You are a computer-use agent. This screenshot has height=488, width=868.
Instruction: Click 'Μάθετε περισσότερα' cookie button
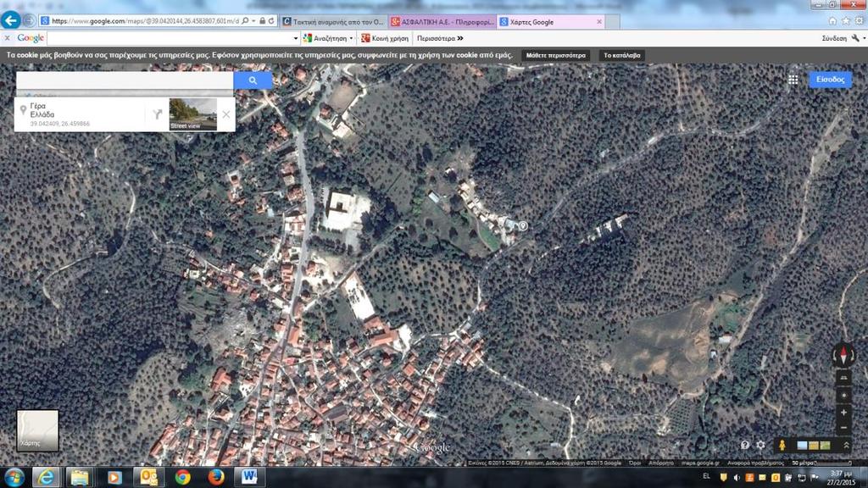tap(555, 55)
